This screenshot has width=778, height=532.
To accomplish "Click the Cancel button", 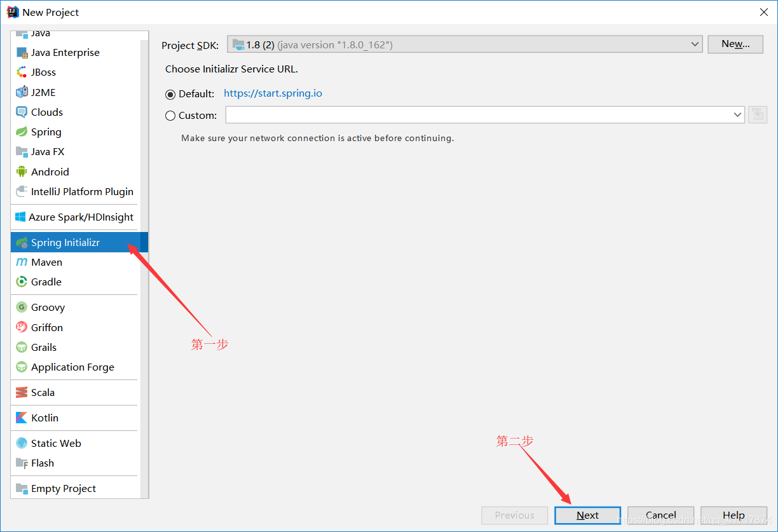I will click(x=660, y=515).
